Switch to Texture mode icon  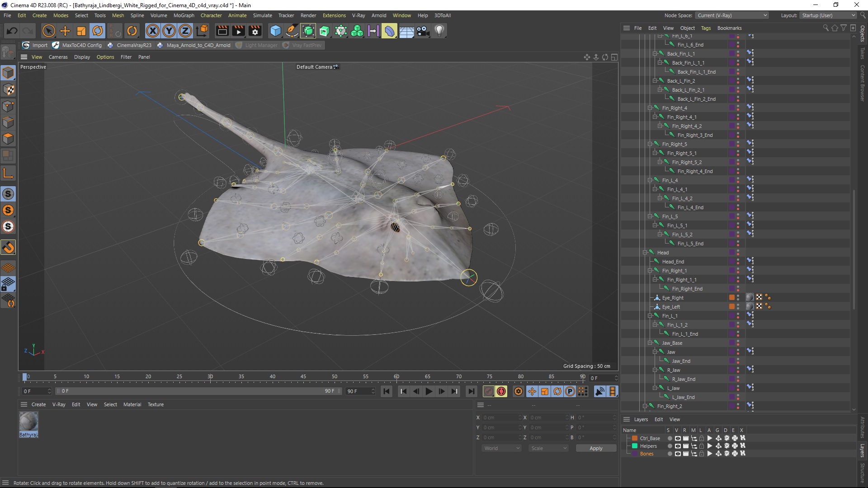pyautogui.click(x=8, y=89)
